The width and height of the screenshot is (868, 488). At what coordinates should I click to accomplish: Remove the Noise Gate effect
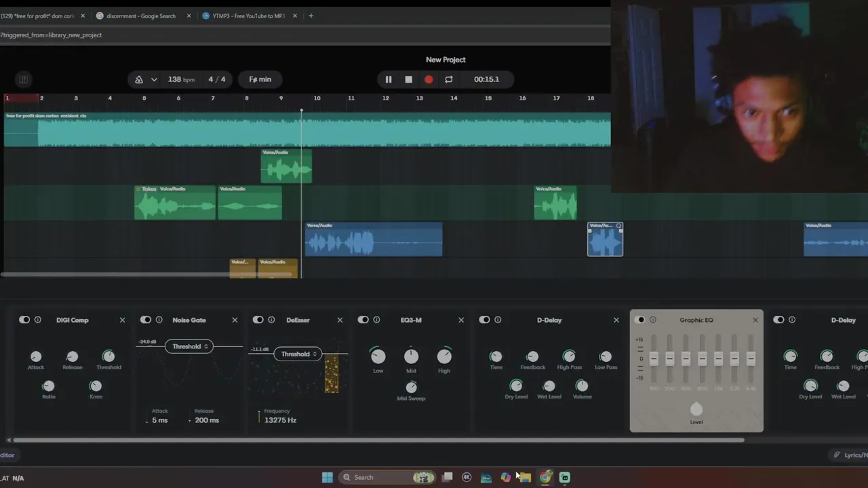coord(235,320)
